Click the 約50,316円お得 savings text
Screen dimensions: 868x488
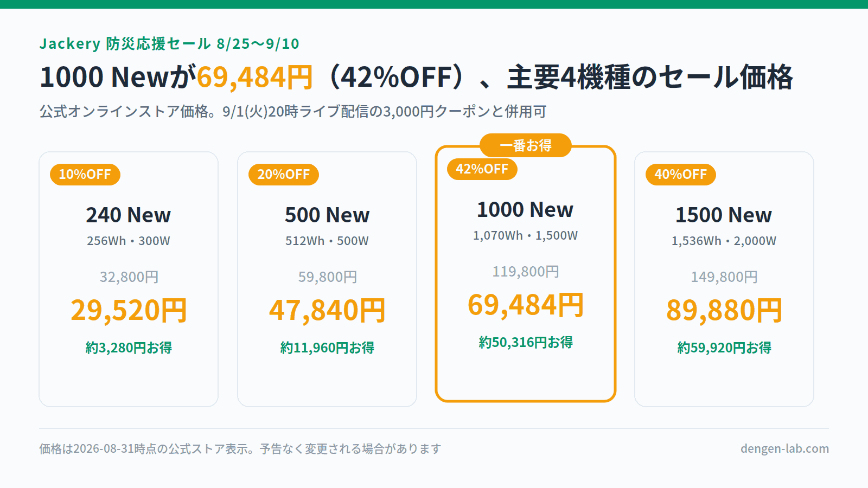point(526,342)
